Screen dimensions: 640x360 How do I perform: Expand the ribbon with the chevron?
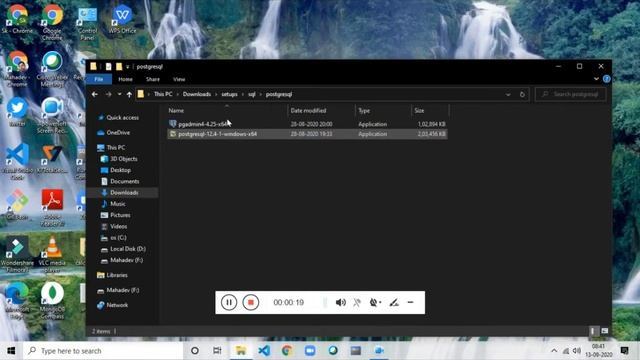click(596, 79)
